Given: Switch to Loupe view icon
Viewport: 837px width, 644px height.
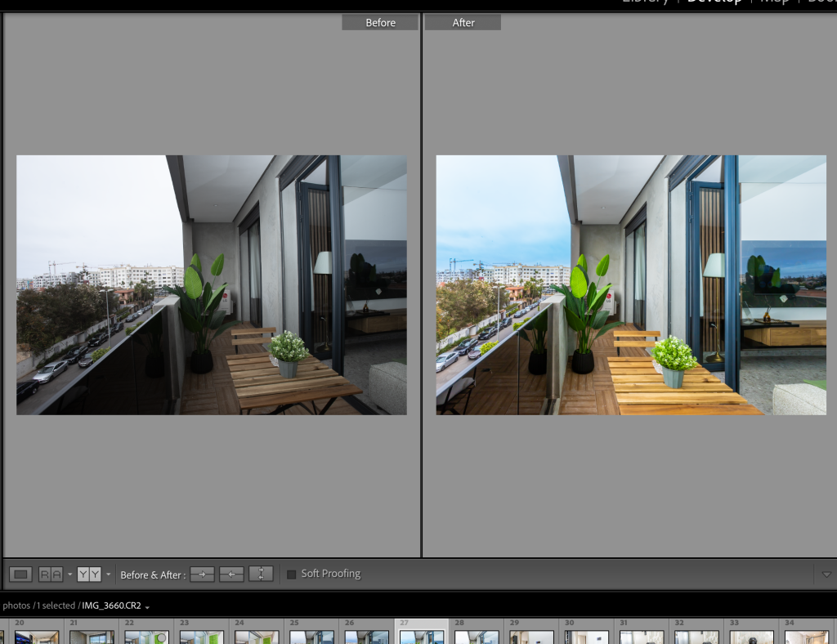Looking at the screenshot, I should pyautogui.click(x=21, y=575).
